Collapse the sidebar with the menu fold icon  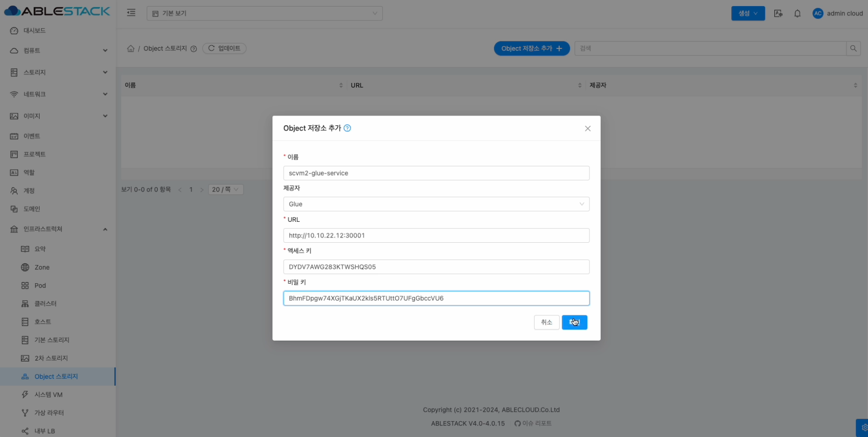tap(131, 13)
